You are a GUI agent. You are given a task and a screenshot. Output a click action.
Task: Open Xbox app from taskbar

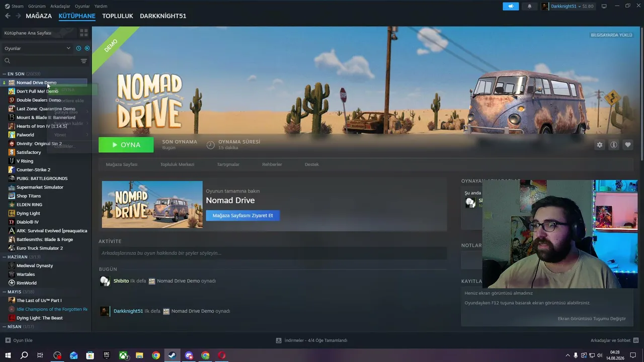coord(123,355)
